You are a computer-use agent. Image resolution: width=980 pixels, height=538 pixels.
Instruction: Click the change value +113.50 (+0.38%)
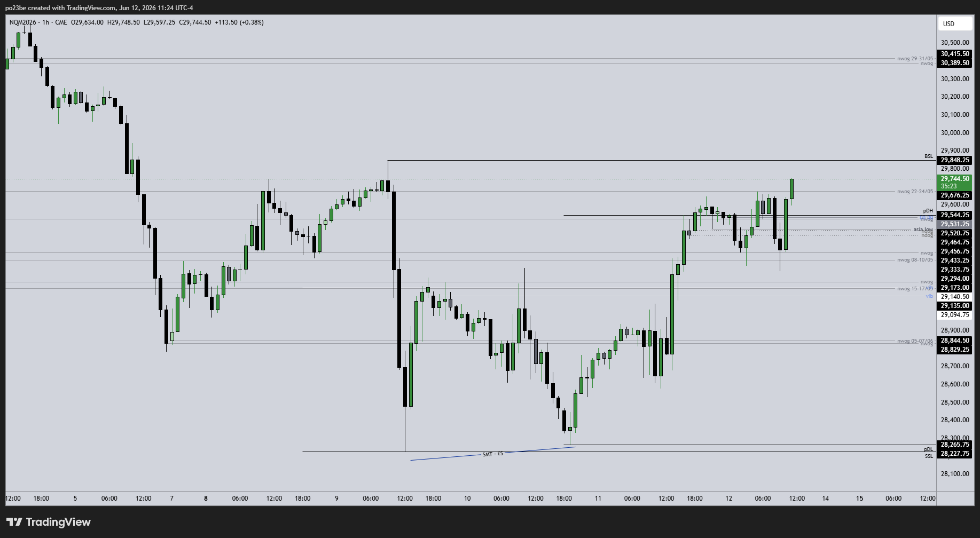239,22
